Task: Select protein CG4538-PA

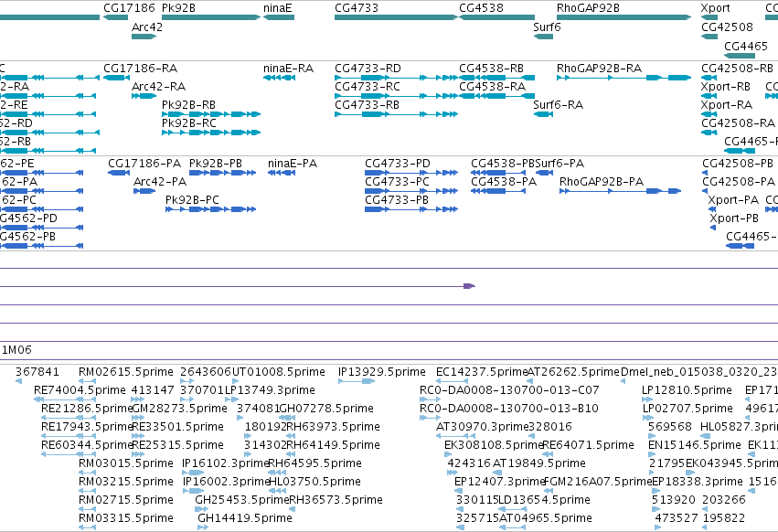Action: (504, 182)
